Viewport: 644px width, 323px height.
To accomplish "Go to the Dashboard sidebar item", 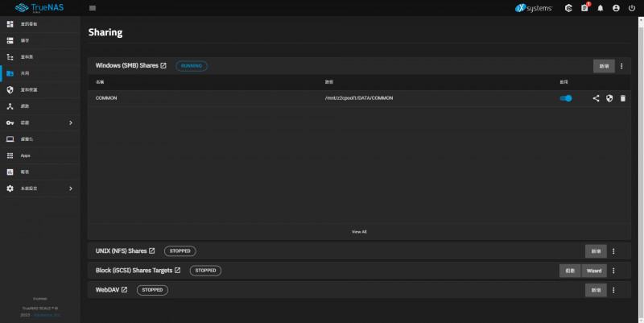I will tap(31, 24).
